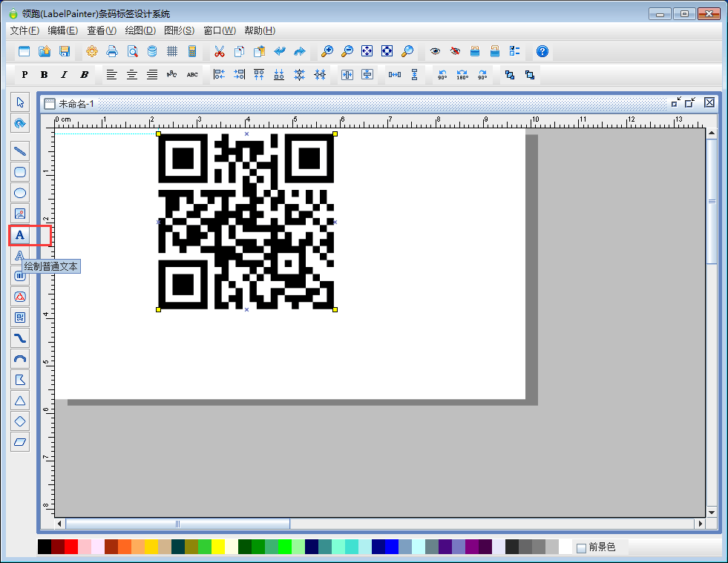Open the 图形(S) menu
728x563 pixels.
click(179, 30)
